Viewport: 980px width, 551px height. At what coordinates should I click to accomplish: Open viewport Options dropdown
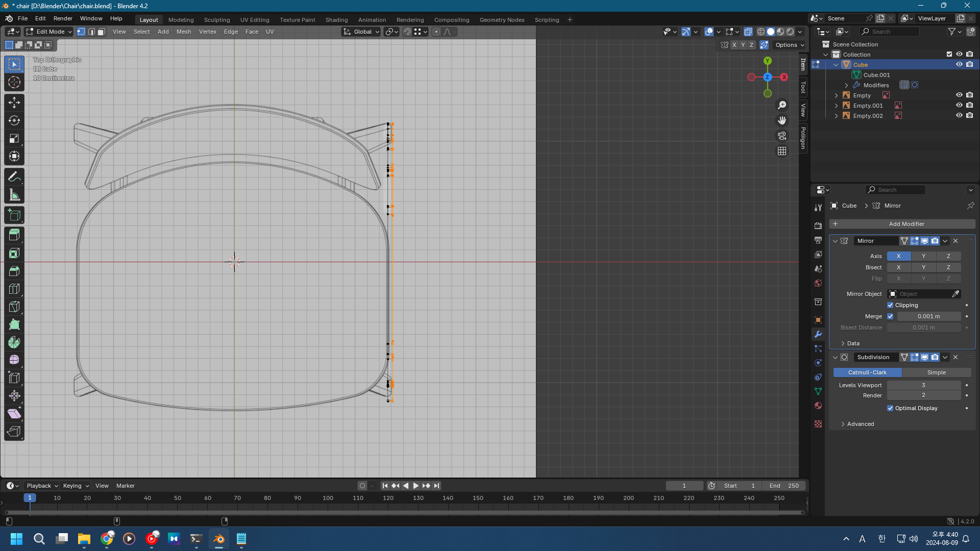click(789, 45)
